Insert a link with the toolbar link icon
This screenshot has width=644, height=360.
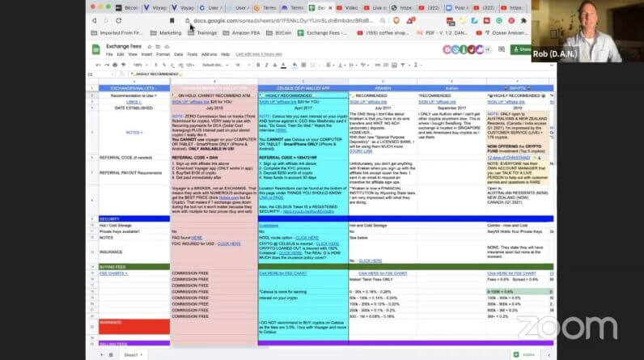tap(378, 65)
